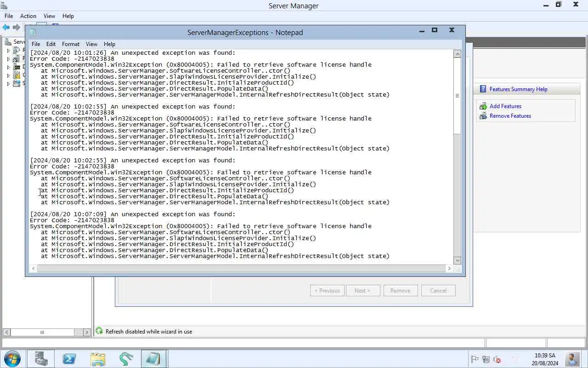This screenshot has height=368, width=588.
Task: Expand the fifth tree node starting with S
Action: [8, 84]
